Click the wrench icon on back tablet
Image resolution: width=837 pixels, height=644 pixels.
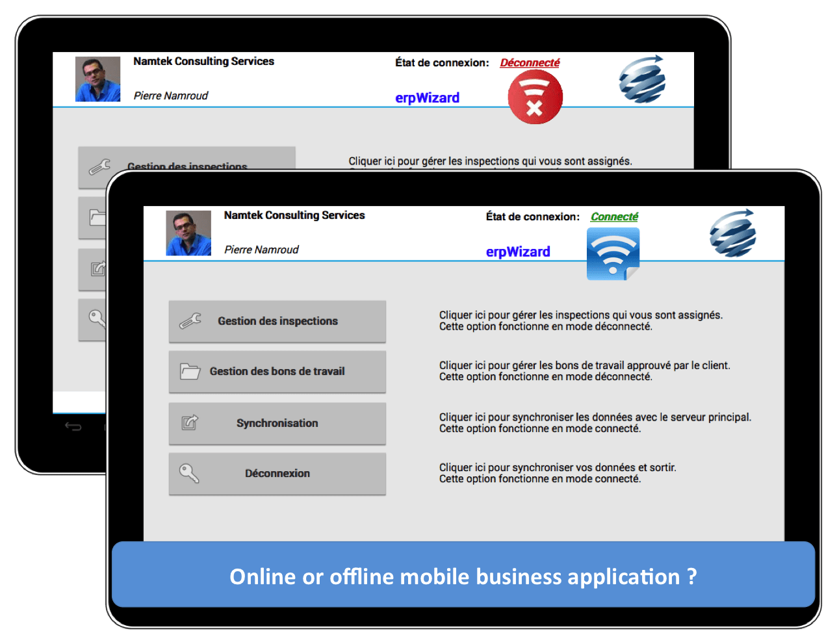[99, 167]
